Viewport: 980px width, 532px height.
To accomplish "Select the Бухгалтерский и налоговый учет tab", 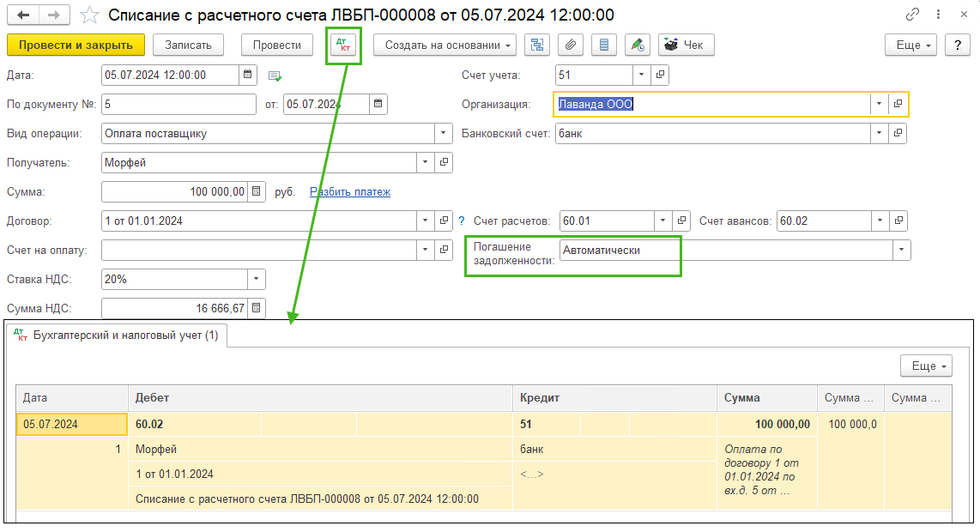I will (116, 336).
